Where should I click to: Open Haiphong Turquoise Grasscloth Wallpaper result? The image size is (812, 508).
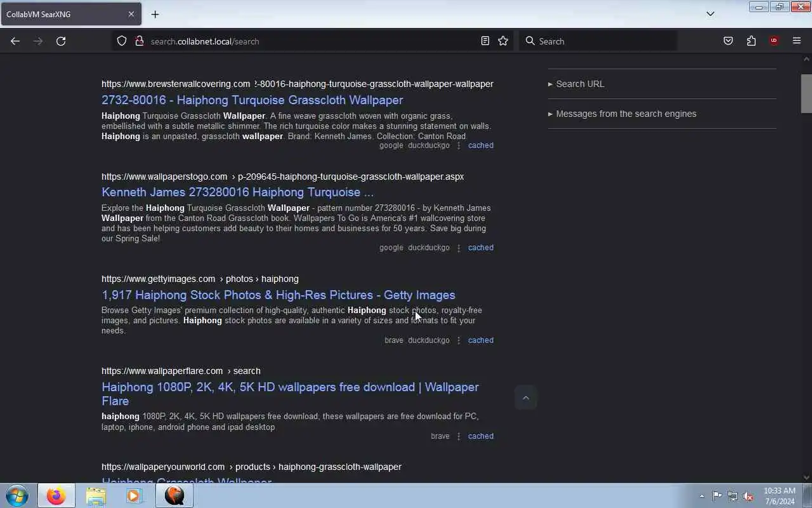coord(252,100)
